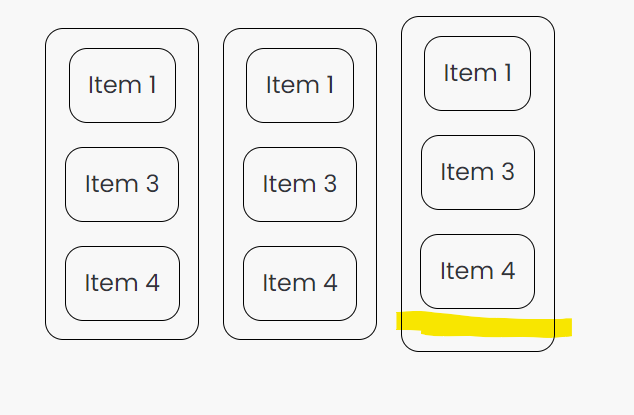Click left container's padding below Item 4
This screenshot has height=415, width=634.
(122, 330)
